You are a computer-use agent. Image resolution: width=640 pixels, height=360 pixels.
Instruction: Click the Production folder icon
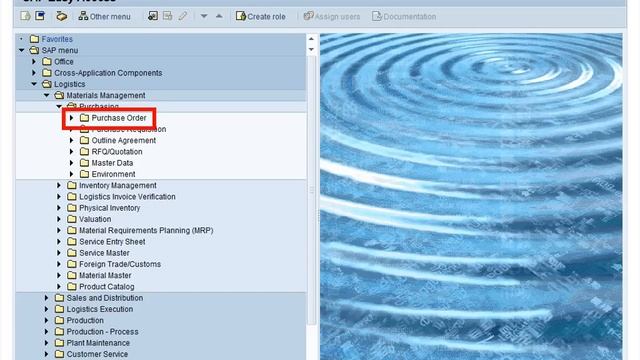[x=60, y=320]
